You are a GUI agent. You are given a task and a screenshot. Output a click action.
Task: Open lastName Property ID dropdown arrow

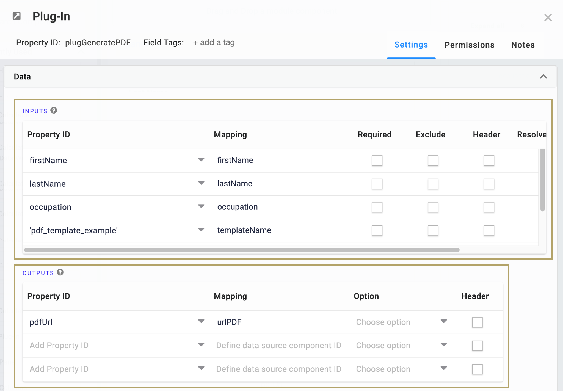tap(201, 183)
